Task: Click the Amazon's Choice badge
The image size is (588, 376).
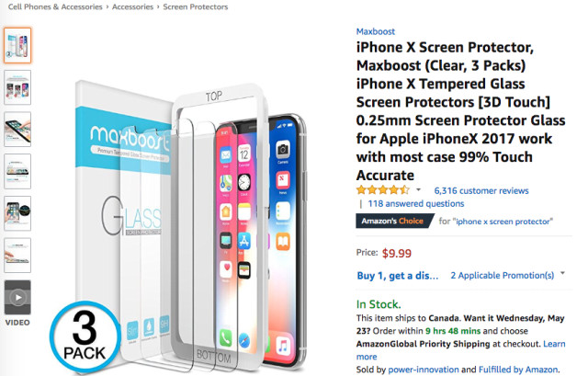Action: (x=393, y=221)
